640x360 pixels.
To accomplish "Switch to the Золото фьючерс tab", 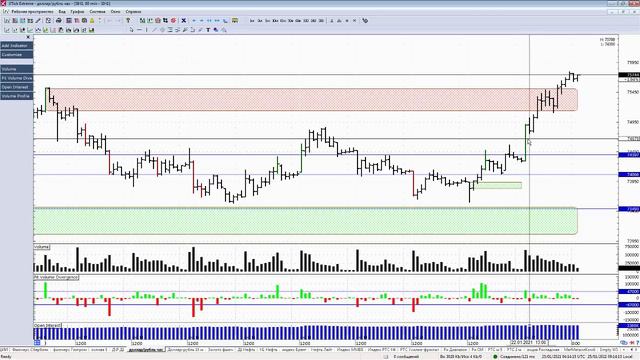I will click(220, 350).
